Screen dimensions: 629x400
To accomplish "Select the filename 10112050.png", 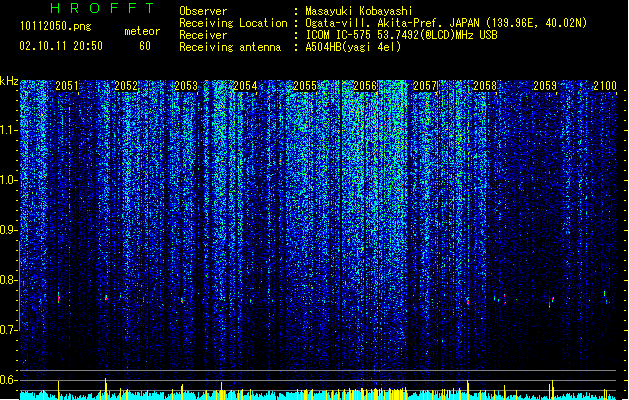I will click(x=56, y=26).
